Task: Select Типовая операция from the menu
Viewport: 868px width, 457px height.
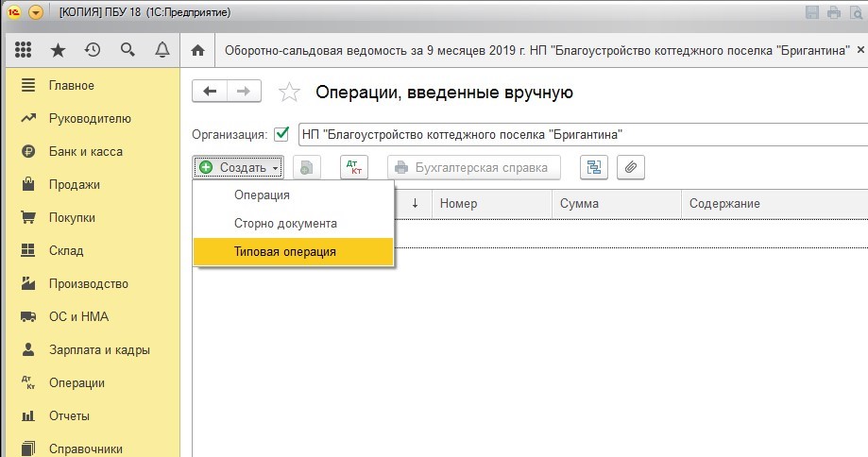Action: (x=284, y=252)
